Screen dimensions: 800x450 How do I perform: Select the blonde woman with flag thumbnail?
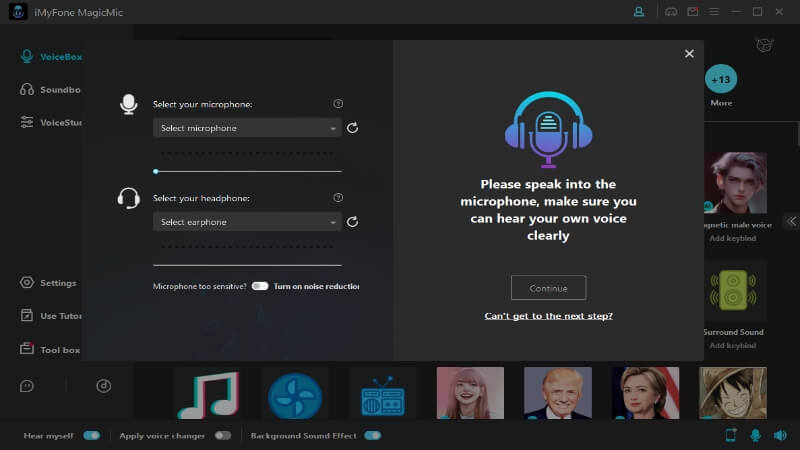[645, 393]
